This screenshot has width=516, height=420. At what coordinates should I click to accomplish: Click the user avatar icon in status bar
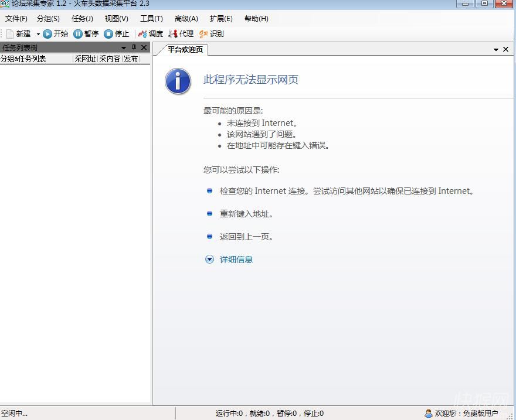[x=428, y=413]
